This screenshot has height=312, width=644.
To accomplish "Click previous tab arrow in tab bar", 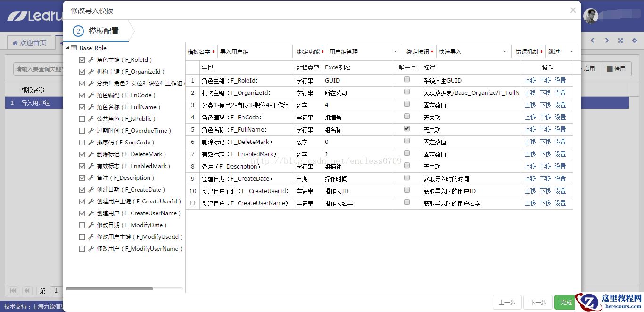I will (593, 41).
